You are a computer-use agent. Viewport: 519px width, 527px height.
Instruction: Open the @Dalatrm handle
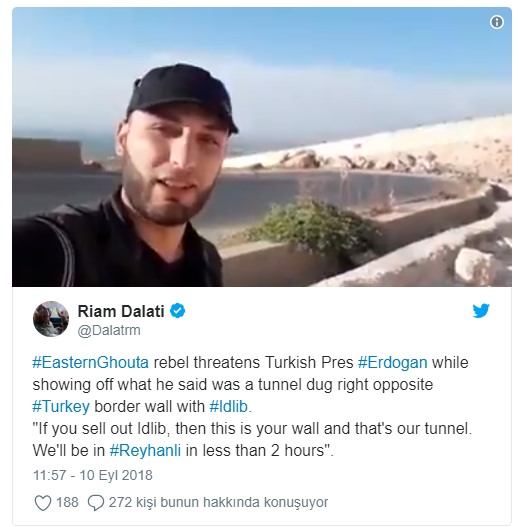coord(109,330)
